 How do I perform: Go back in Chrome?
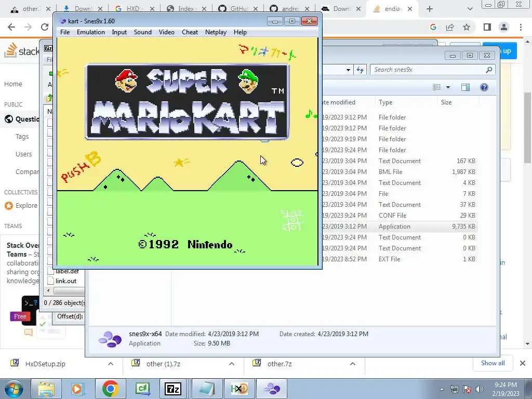(11, 27)
